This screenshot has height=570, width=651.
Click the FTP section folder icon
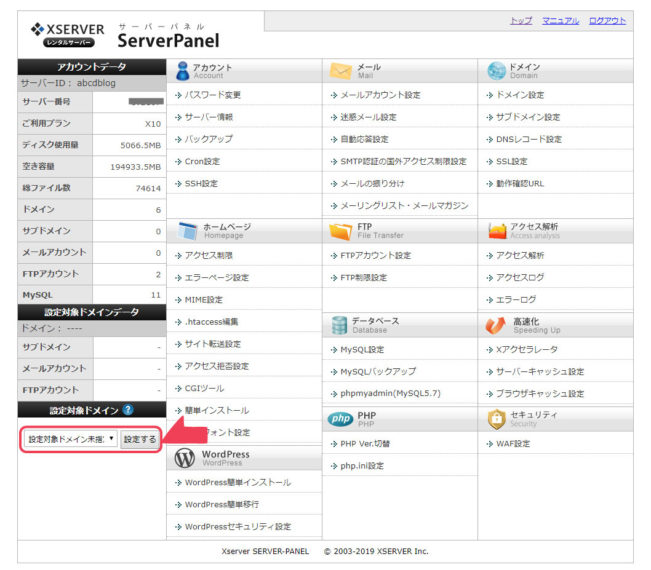[340, 231]
